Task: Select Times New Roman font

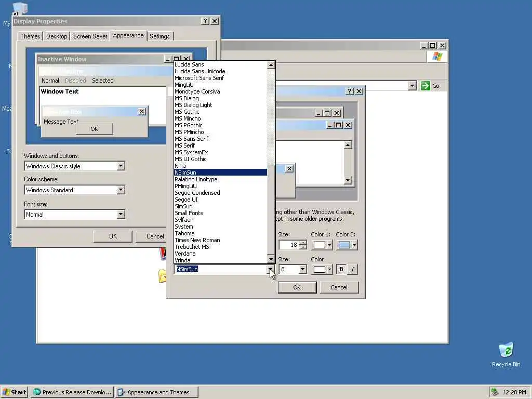Action: 220,240
